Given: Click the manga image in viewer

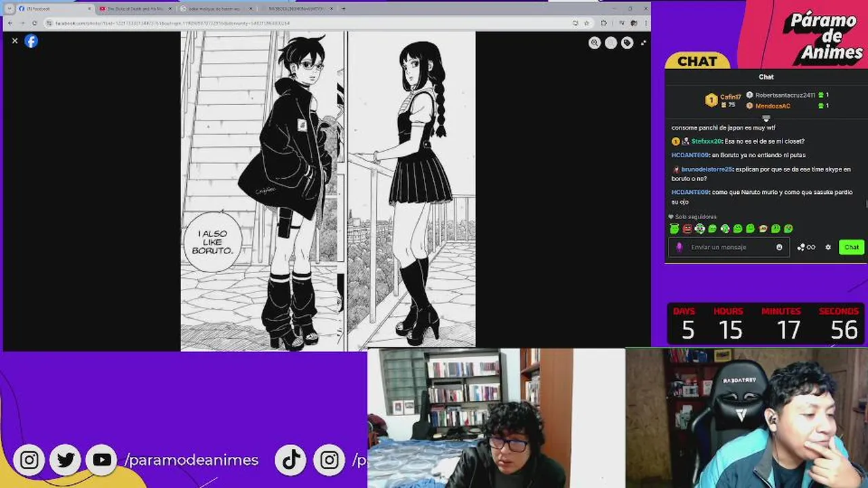Looking at the screenshot, I should 328,191.
